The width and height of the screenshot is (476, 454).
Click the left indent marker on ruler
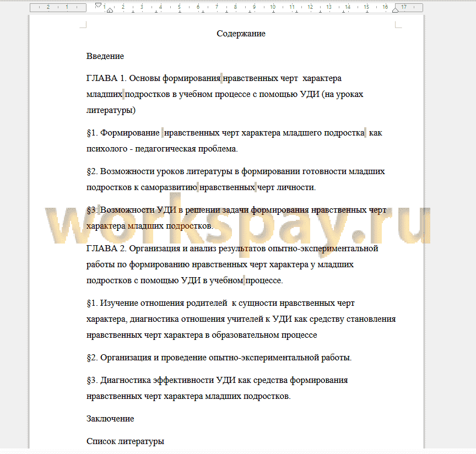pos(110,10)
